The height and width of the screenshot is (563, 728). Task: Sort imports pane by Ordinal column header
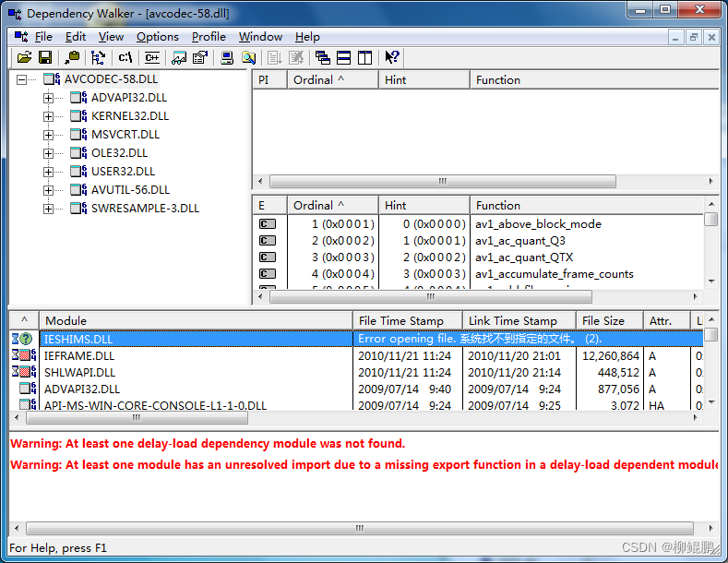pos(333,80)
